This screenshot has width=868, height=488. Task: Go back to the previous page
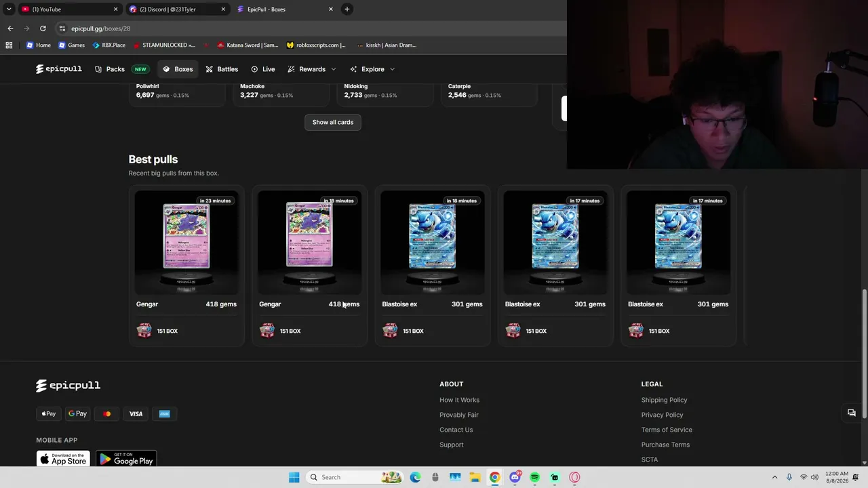click(x=10, y=28)
